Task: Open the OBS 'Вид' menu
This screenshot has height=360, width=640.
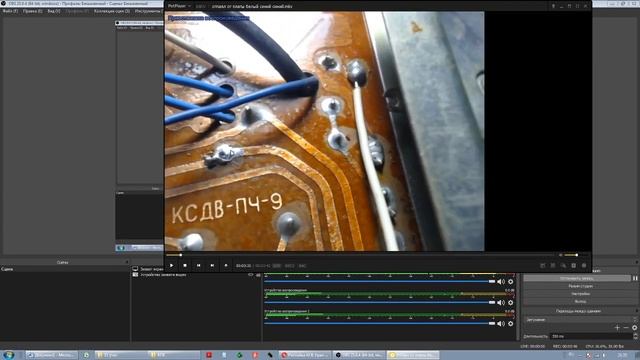Action: pyautogui.click(x=53, y=11)
